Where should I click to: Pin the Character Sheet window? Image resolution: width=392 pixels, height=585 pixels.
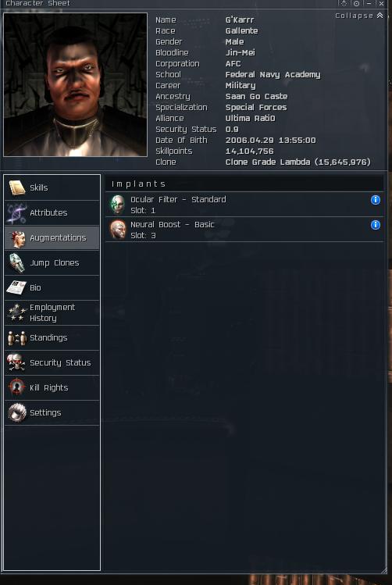click(x=356, y=3)
